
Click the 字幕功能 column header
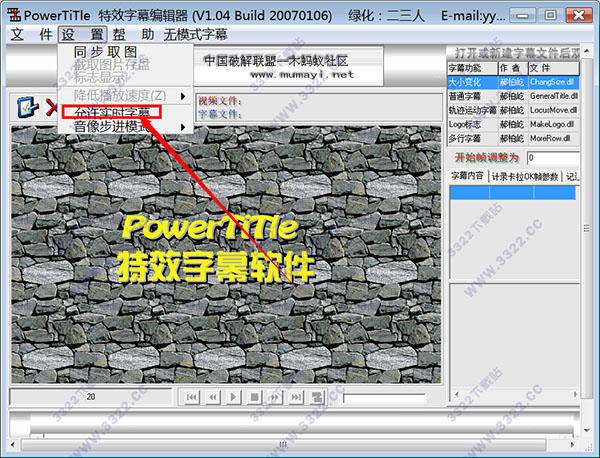click(x=473, y=68)
